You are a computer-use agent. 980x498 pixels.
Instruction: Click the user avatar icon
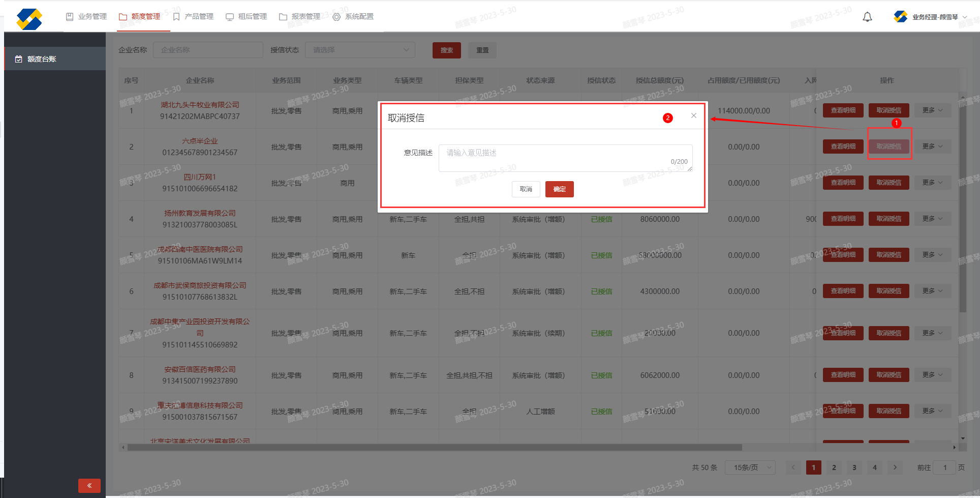(900, 17)
